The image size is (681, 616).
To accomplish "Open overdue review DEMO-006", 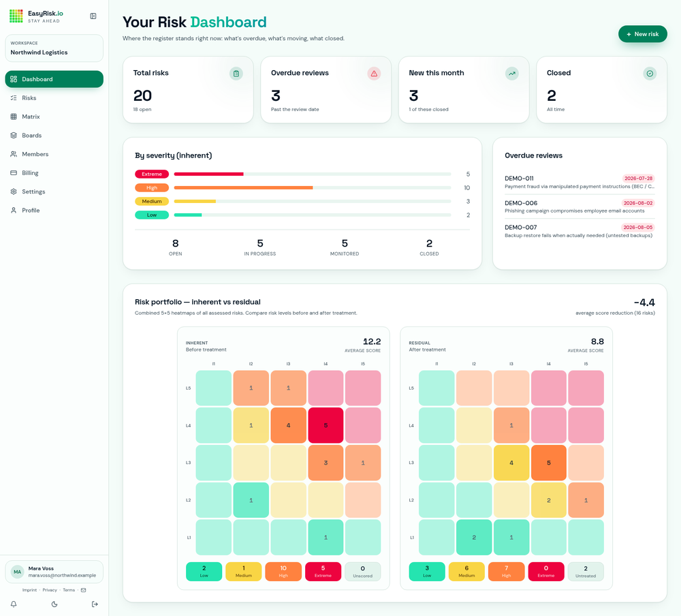I will (x=580, y=206).
